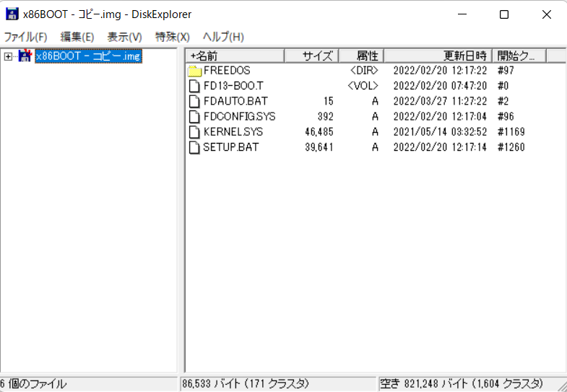
Task: Click the size 46,485 of KERNEL.SYS
Action: pos(319,132)
